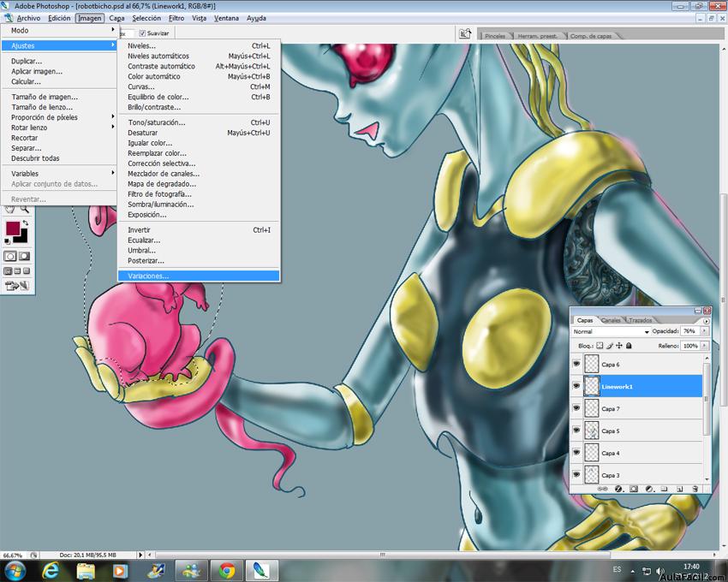Image resolution: width=728 pixels, height=582 pixels.
Task: Add a layer style
Action: [x=618, y=489]
